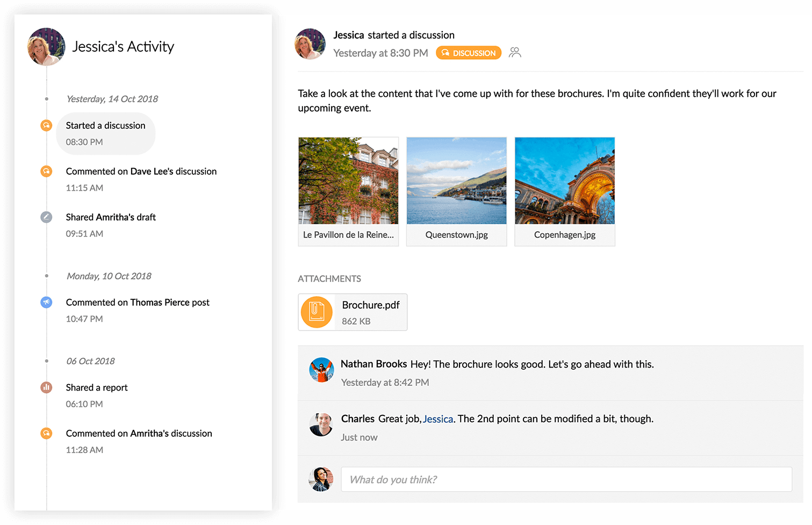Click Nathan Brooks' name in comment
This screenshot has height=525, width=812.
[373, 364]
